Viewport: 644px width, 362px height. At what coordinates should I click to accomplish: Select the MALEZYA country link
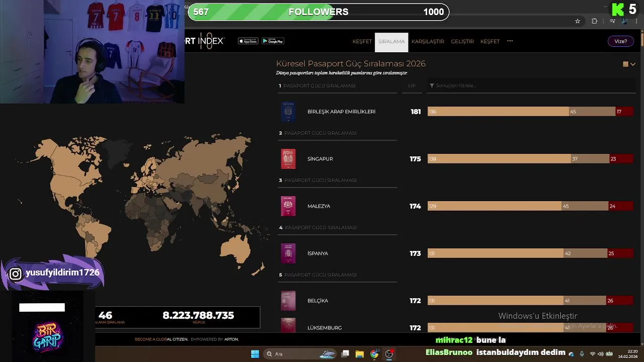[x=318, y=206]
